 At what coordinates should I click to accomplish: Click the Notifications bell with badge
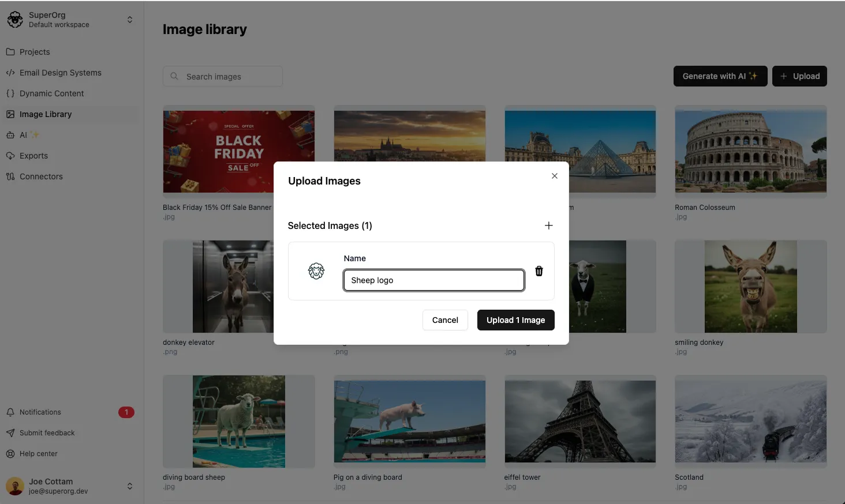[x=39, y=412]
